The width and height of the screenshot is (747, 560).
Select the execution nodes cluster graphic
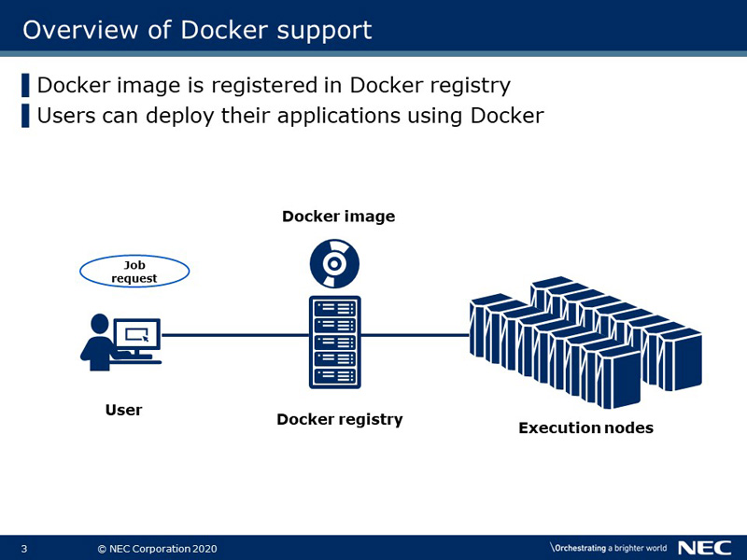click(585, 342)
